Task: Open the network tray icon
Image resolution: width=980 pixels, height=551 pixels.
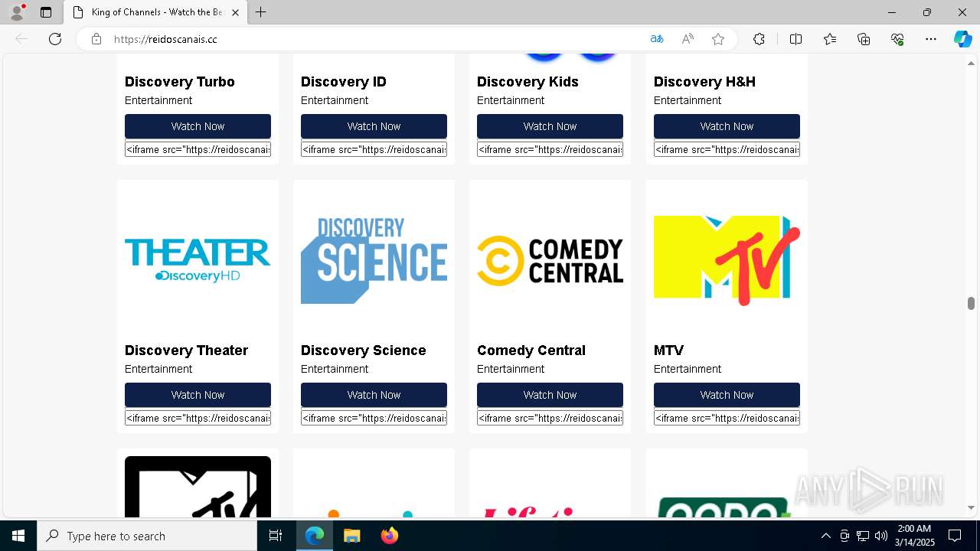Action: pos(863,536)
